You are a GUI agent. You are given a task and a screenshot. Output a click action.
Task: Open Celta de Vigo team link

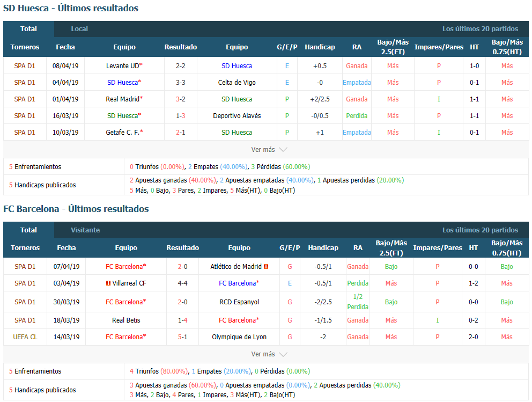(x=237, y=83)
